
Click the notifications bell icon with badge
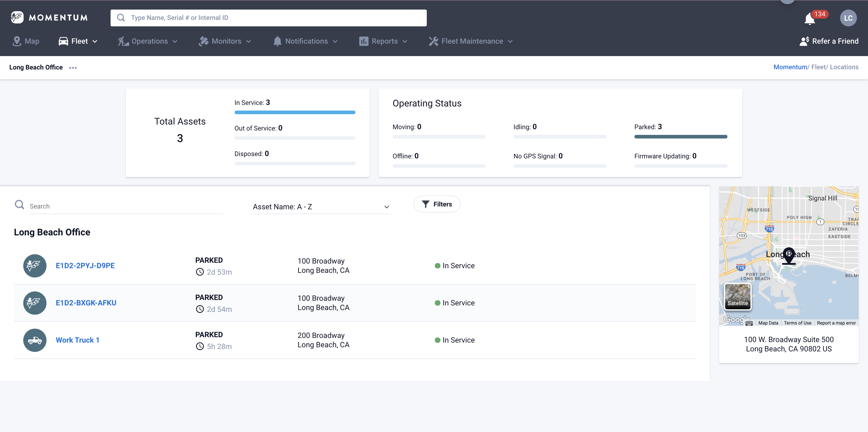click(810, 19)
